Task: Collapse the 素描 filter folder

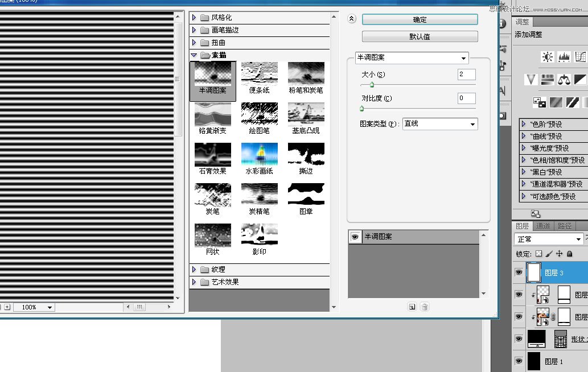Action: [194, 55]
